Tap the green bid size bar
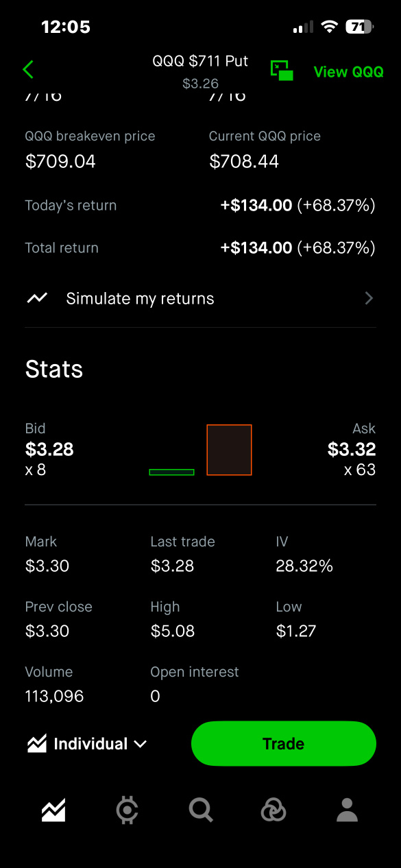The height and width of the screenshot is (868, 401). point(171,472)
